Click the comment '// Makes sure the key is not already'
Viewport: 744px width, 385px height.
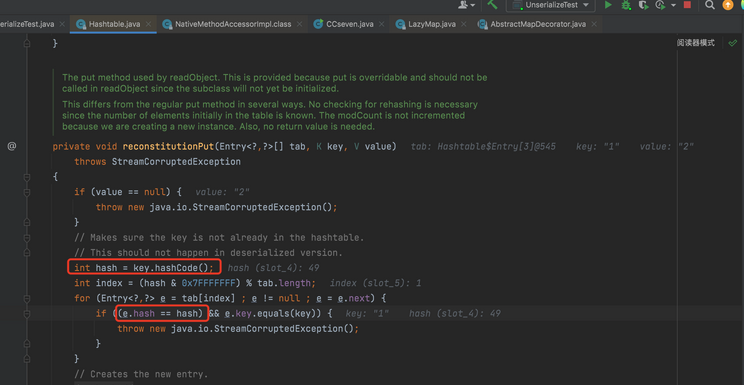click(219, 237)
